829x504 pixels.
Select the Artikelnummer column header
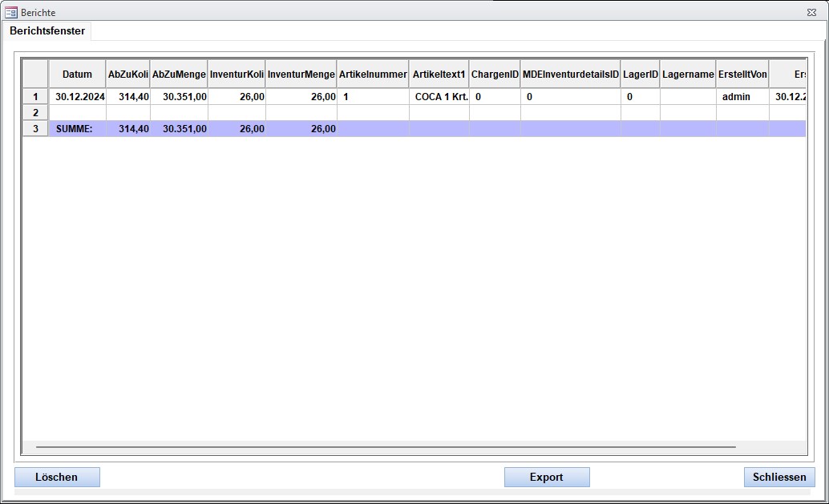point(373,74)
